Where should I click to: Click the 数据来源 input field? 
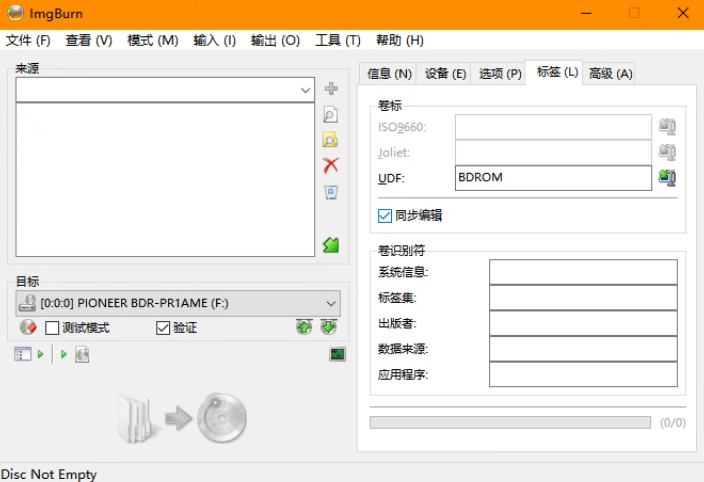click(x=583, y=349)
